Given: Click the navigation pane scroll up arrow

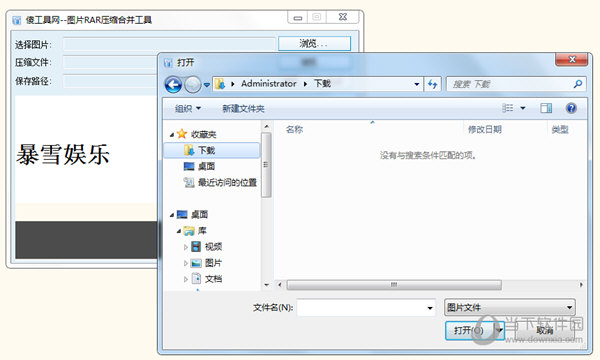Looking at the screenshot, I should [x=267, y=126].
